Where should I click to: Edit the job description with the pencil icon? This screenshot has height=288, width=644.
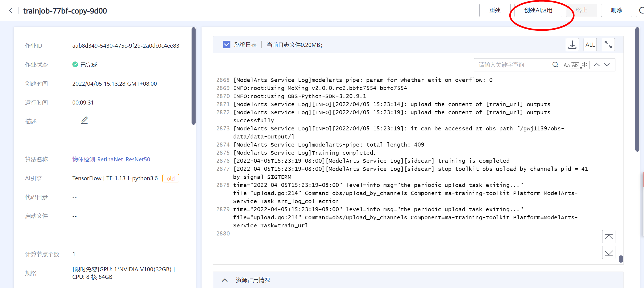[84, 120]
